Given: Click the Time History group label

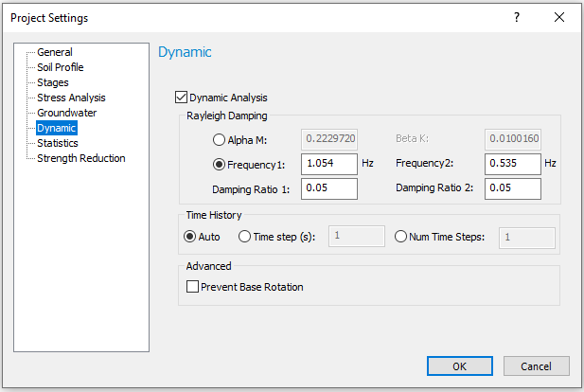Looking at the screenshot, I should [x=214, y=215].
